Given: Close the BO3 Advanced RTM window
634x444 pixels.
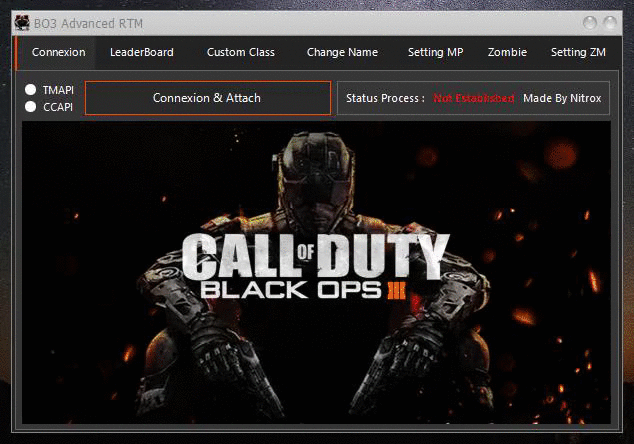Looking at the screenshot, I should (x=610, y=23).
